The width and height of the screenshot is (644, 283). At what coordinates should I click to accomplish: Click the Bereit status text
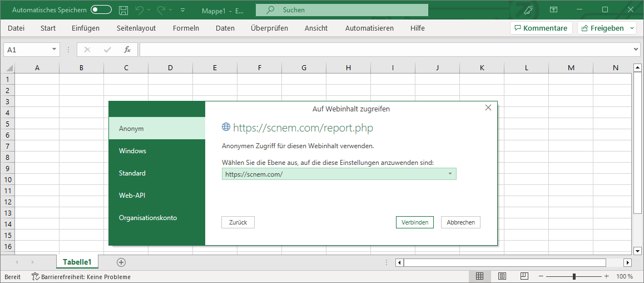[13, 277]
